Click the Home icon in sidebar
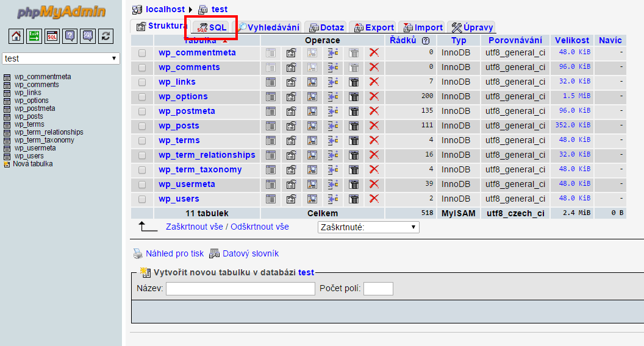This screenshot has width=644, height=346. (16, 36)
